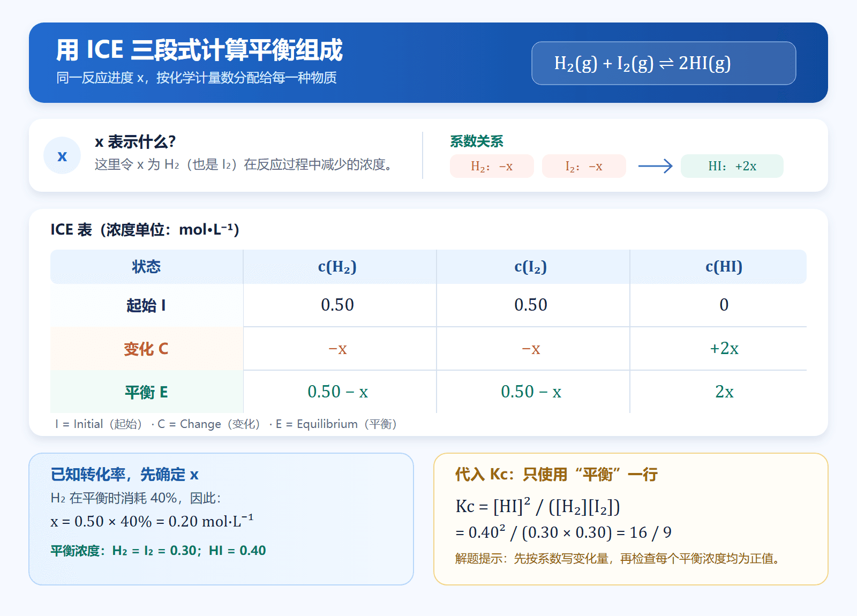The height and width of the screenshot is (616, 857).
Task: Click the blue arrow before HI: +2x
Action: [655, 166]
